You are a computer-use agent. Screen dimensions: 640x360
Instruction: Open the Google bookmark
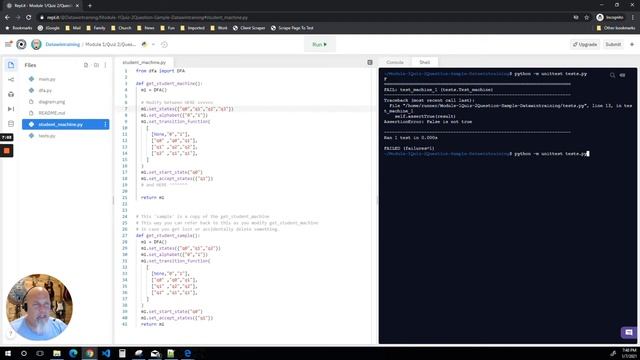tap(49, 28)
